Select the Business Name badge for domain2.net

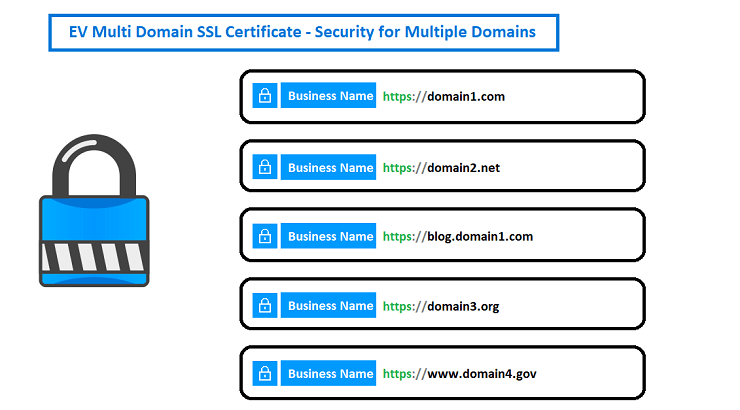pos(328,167)
